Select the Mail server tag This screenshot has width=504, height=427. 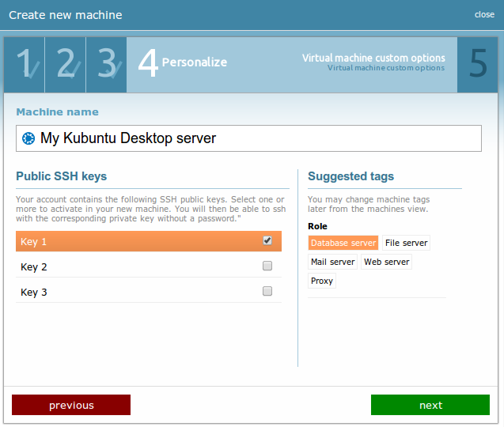click(332, 262)
